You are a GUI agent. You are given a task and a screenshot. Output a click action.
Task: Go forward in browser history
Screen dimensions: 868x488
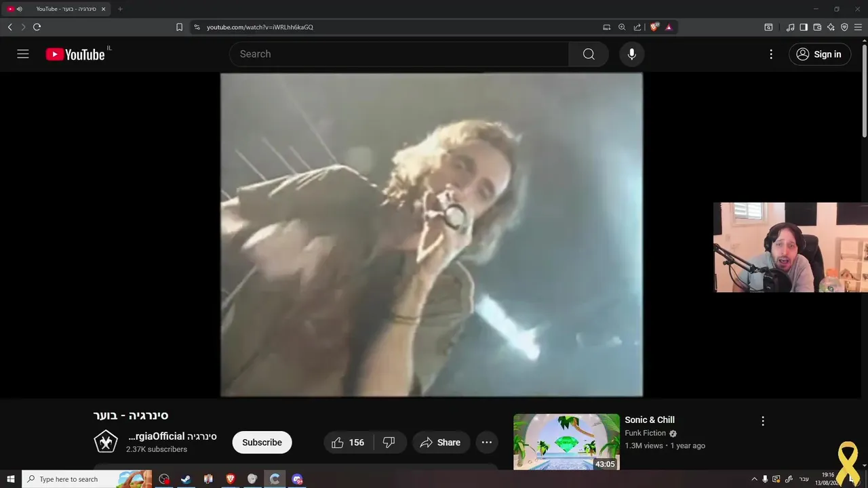[23, 27]
